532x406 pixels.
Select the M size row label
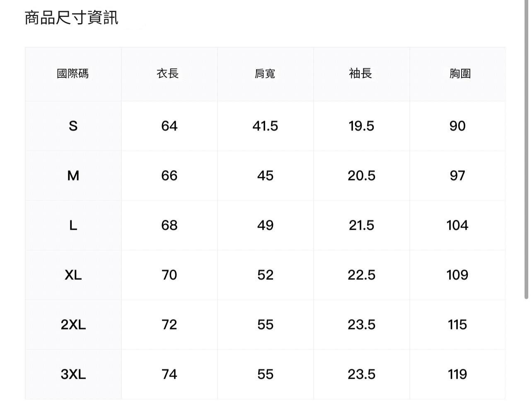(x=73, y=175)
